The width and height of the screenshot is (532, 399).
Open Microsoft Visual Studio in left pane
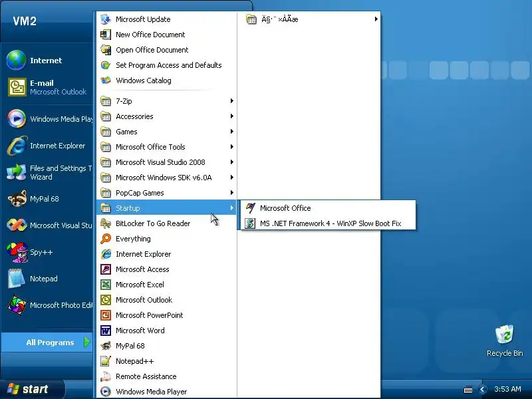[x=47, y=225]
